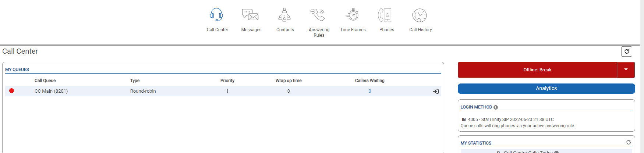The image size is (644, 153).
Task: Log into CC Main queue arrow
Action: 436,91
